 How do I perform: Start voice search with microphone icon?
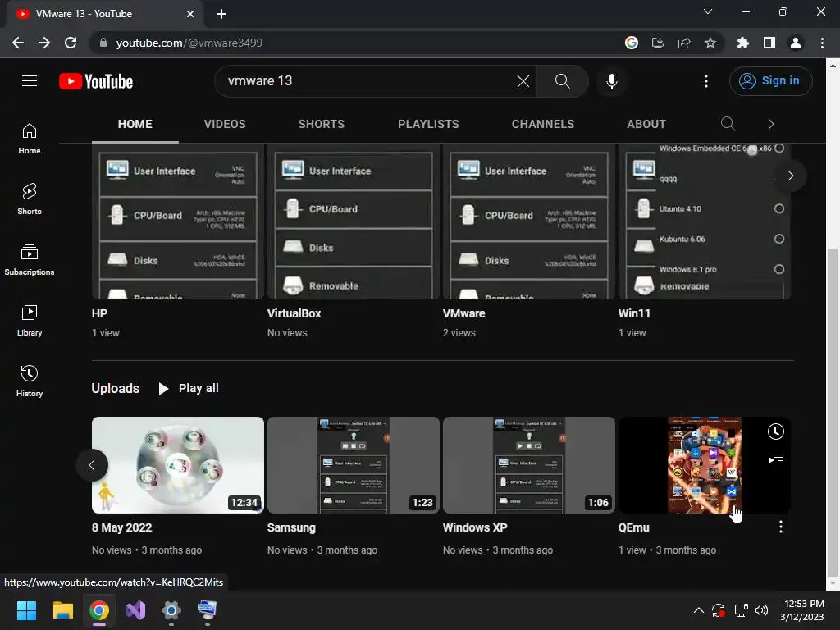coord(611,81)
